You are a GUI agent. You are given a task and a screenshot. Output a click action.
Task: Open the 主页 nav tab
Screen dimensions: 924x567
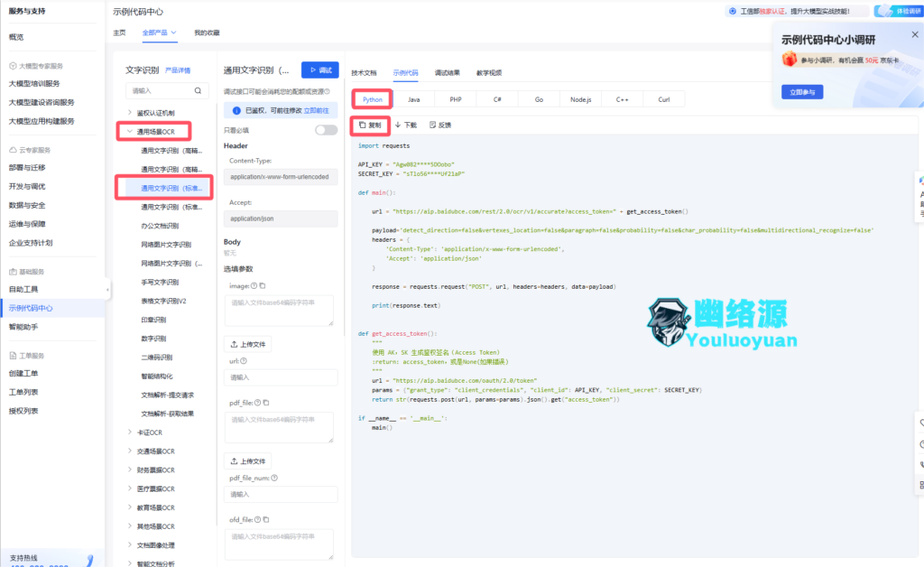(x=120, y=33)
